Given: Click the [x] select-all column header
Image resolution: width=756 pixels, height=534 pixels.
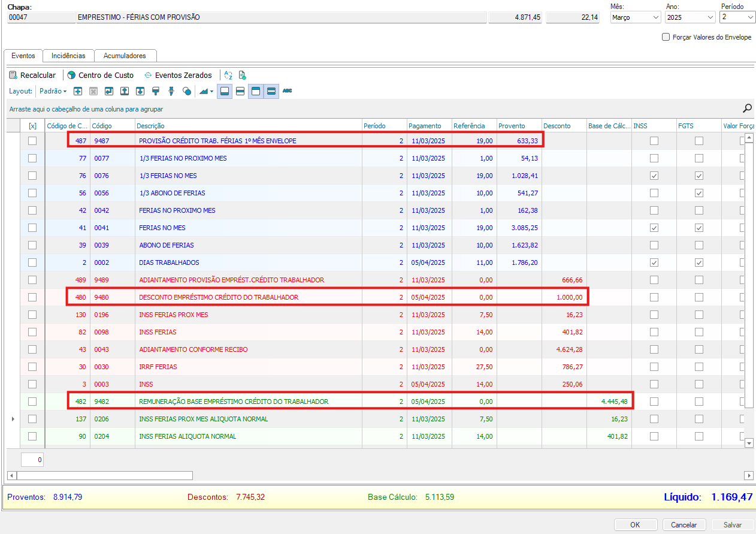Looking at the screenshot, I should (x=32, y=126).
